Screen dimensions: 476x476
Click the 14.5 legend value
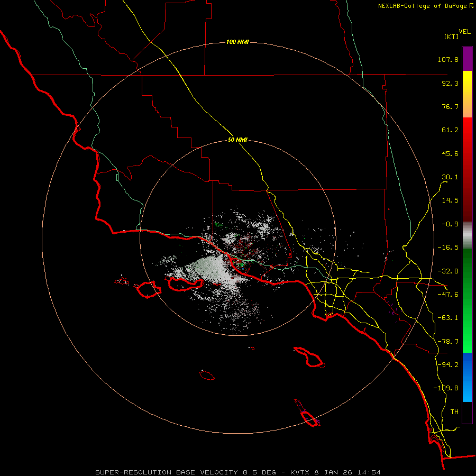point(450,200)
